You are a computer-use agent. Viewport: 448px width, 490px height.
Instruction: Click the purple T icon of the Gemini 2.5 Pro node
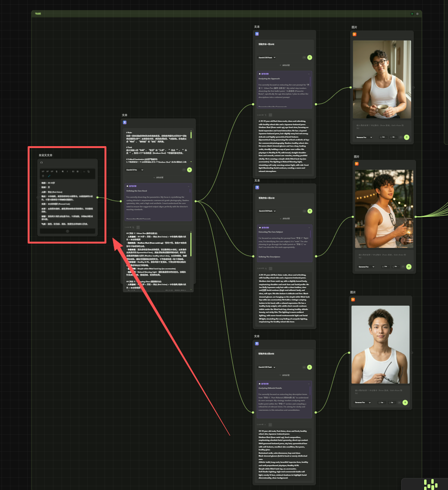pyautogui.click(x=124, y=122)
